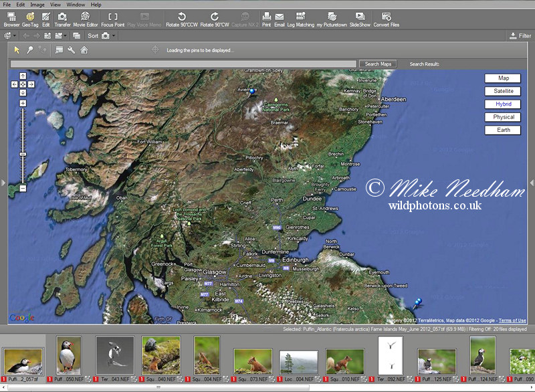Select the Squ...040.NEF squirrel thumbnail
Viewport: 535px width, 392px height.
click(161, 355)
